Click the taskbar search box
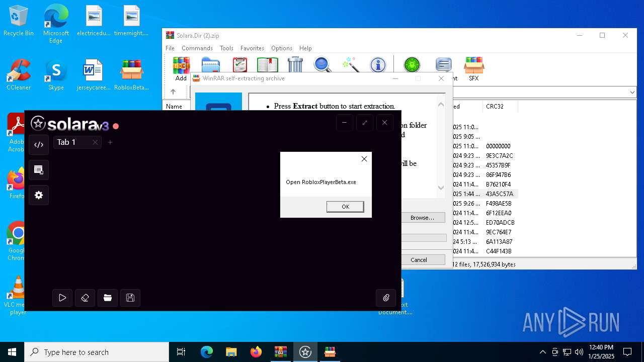The image size is (644, 362). tap(97, 352)
